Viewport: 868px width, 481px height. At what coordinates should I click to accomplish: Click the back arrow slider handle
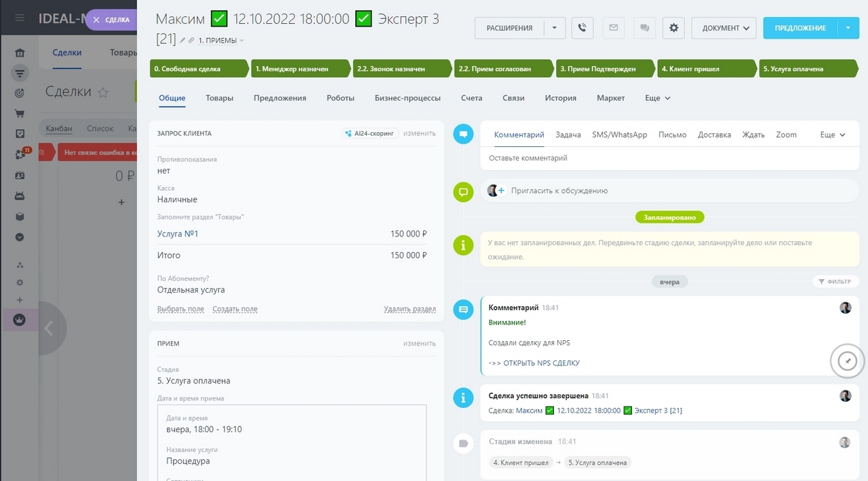pyautogui.click(x=48, y=329)
